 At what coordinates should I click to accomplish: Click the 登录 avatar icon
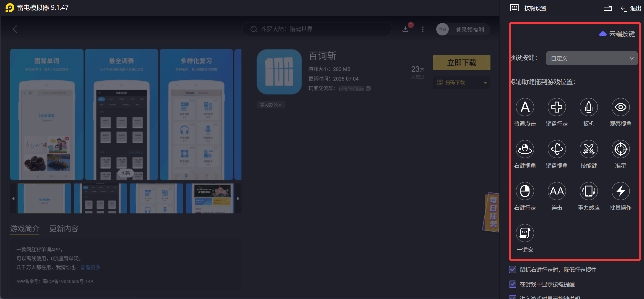[442, 29]
